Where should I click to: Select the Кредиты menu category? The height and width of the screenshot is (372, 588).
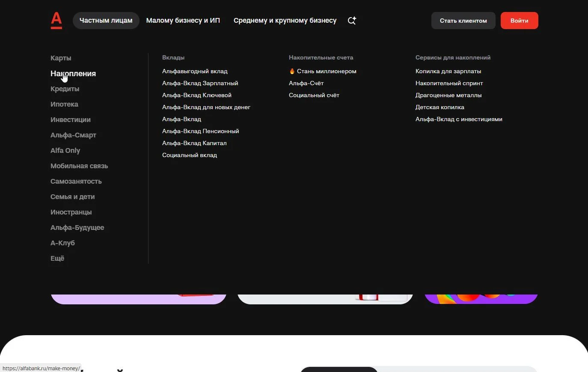(65, 89)
